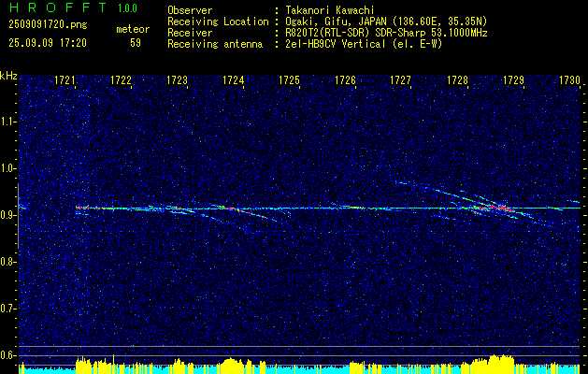Click the yellow signal level bump near 1724
This screenshot has width=588, height=374.
tap(233, 366)
